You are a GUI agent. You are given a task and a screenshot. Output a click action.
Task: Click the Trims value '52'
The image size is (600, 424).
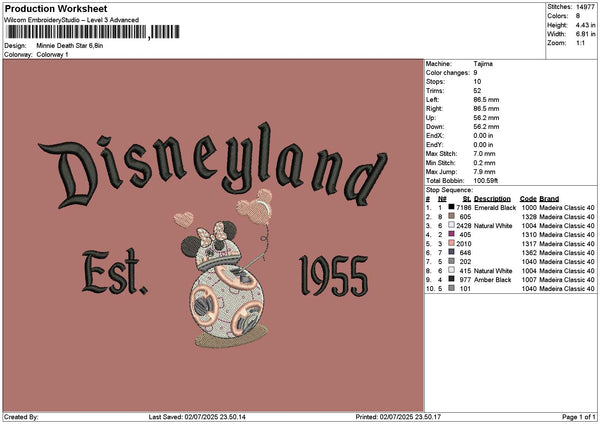click(x=477, y=91)
